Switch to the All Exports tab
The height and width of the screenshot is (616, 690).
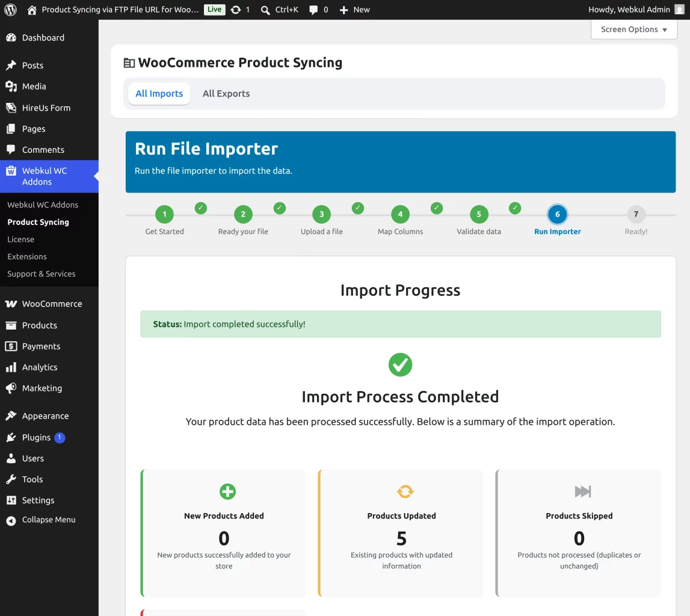[x=226, y=94]
